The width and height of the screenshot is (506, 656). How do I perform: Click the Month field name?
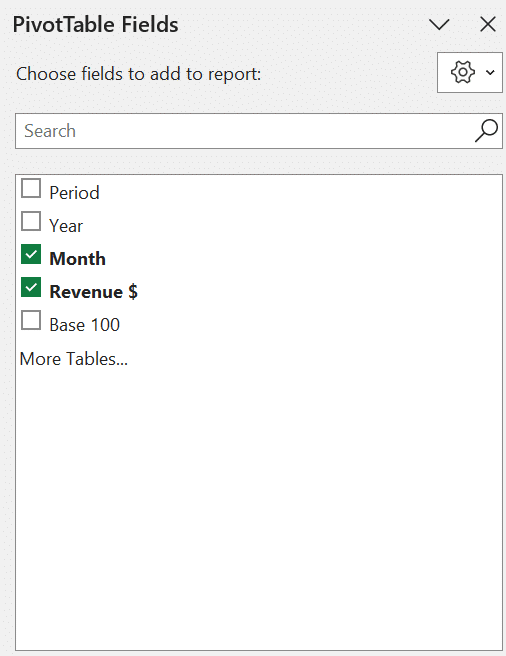[x=77, y=259]
